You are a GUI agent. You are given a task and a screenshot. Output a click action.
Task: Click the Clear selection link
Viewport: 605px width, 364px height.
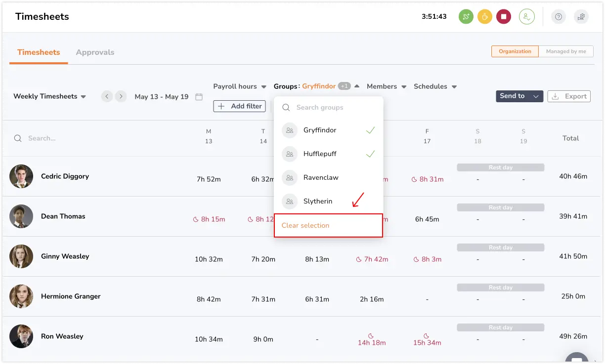point(304,225)
